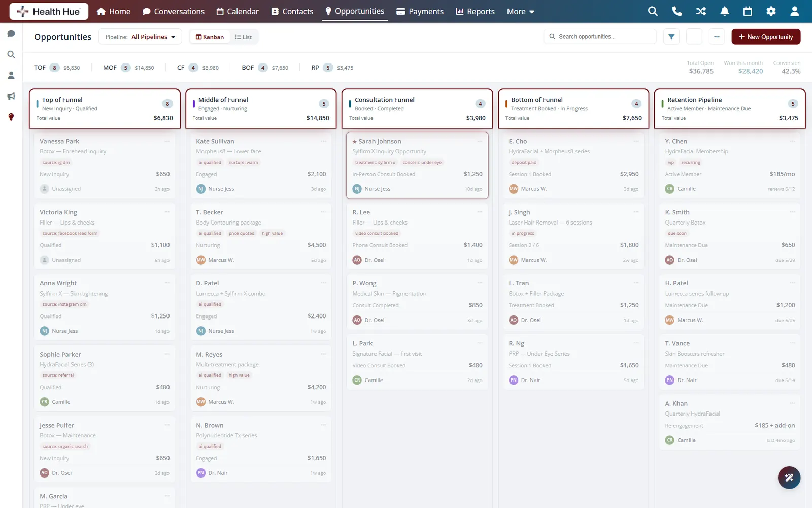Open Y. Chen card ellipsis menu
Screen dimensions: 812x508
tap(792, 141)
